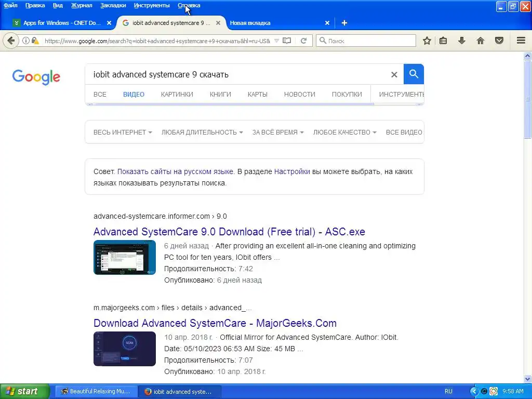532x399 pixels.
Task: Click the insecure padlock warning icon
Action: coord(35,41)
